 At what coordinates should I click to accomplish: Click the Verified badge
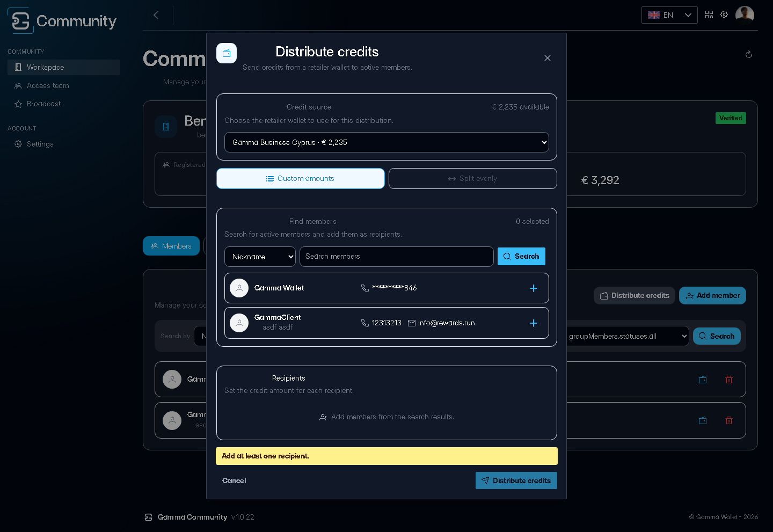[731, 118]
